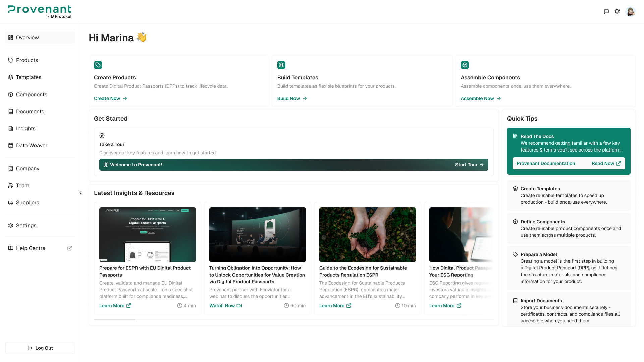Click the Create Templates quick tip

569,195
